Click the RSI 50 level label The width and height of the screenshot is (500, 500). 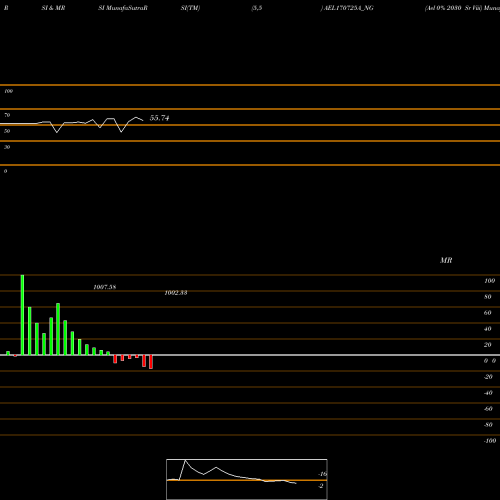[x=7, y=131]
